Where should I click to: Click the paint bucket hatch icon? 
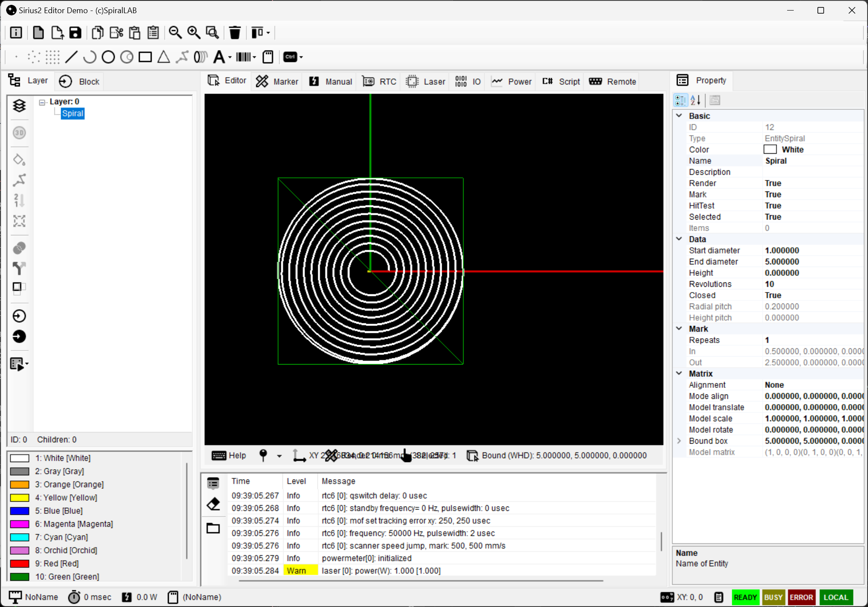(x=19, y=159)
